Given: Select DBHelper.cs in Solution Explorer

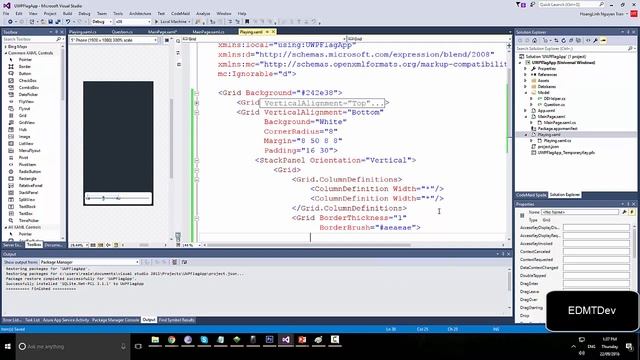Looking at the screenshot, I should coord(554,98).
